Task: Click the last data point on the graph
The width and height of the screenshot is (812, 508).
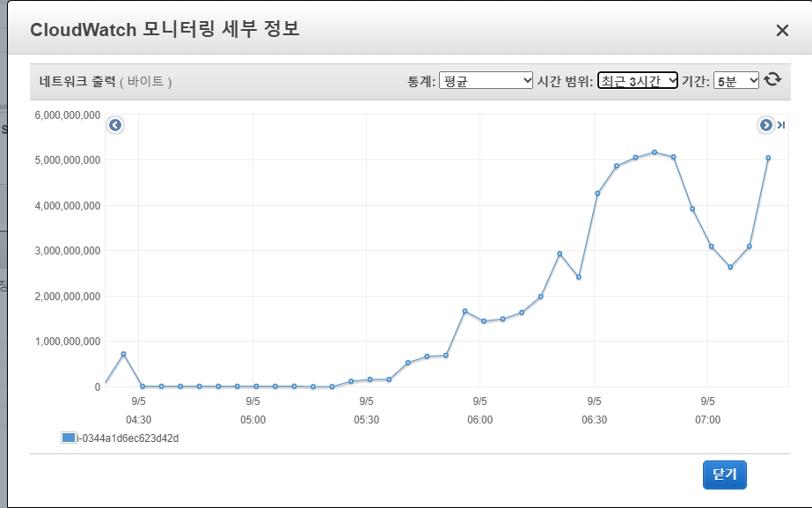Action: point(768,158)
